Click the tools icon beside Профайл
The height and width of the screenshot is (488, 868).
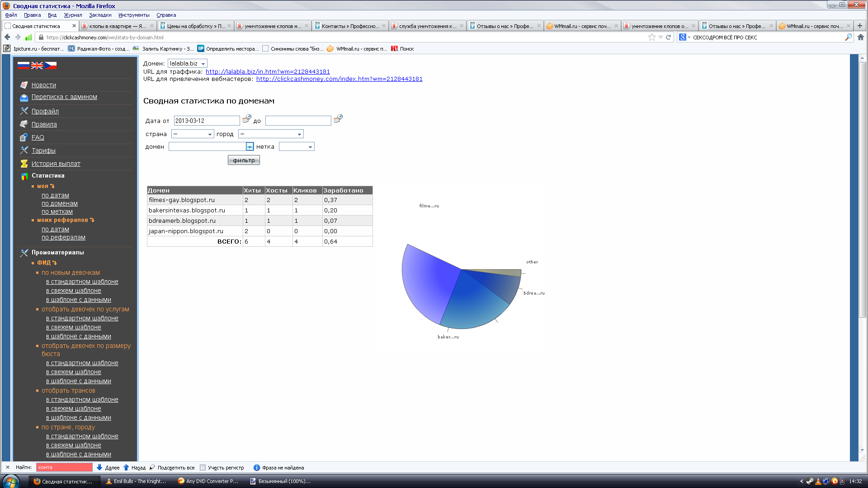pyautogui.click(x=24, y=111)
